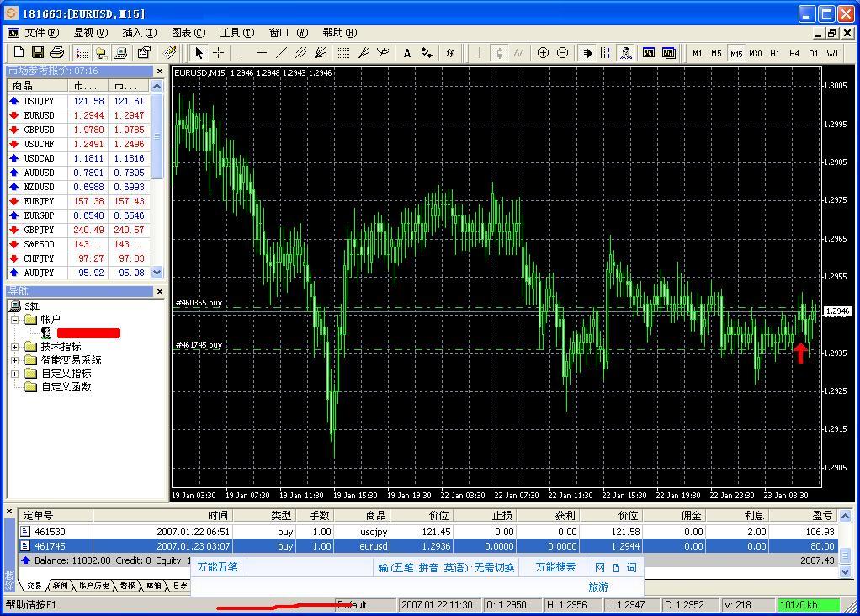This screenshot has width=860, height=616.
Task: Collapse the 帐户 tree node
Action: pyautogui.click(x=15, y=320)
